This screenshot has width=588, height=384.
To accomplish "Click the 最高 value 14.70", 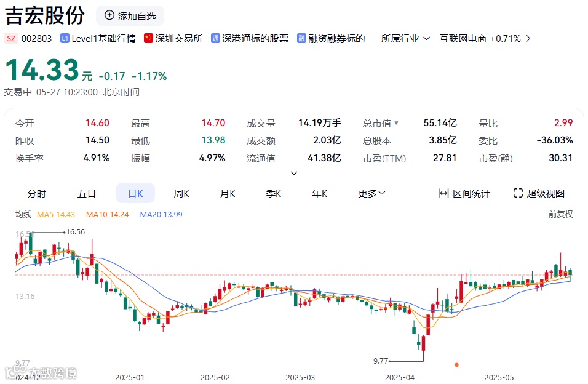I will tap(213, 122).
